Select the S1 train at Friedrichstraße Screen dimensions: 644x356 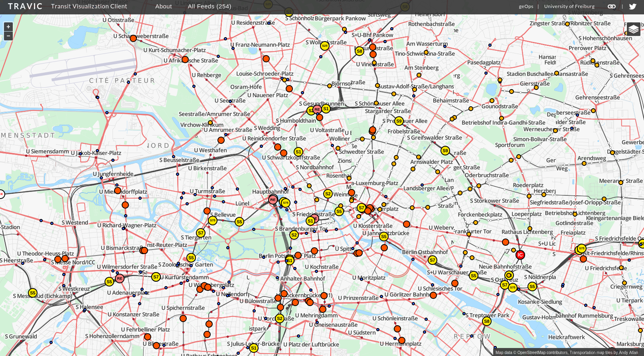tap(310, 221)
